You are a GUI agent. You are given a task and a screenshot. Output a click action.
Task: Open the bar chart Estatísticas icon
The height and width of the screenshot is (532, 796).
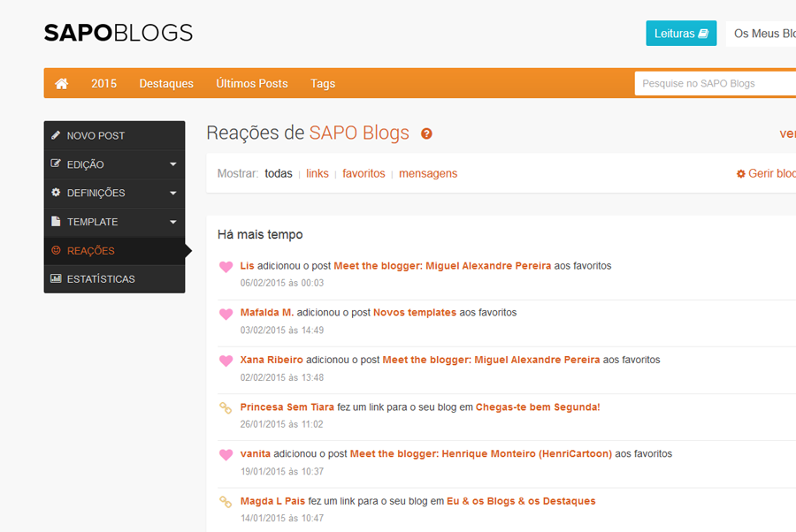(56, 278)
